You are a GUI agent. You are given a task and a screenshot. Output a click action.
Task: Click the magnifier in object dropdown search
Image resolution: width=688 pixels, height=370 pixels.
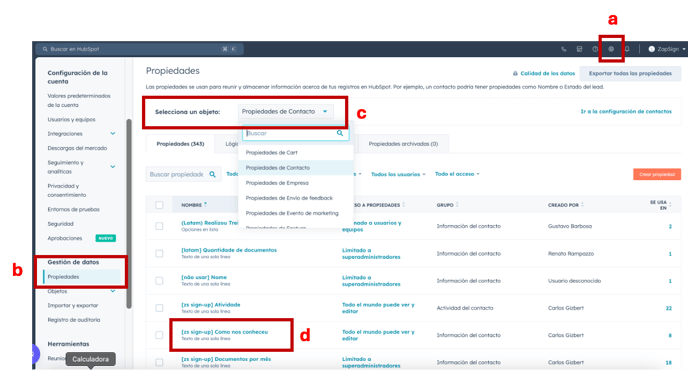pyautogui.click(x=340, y=133)
